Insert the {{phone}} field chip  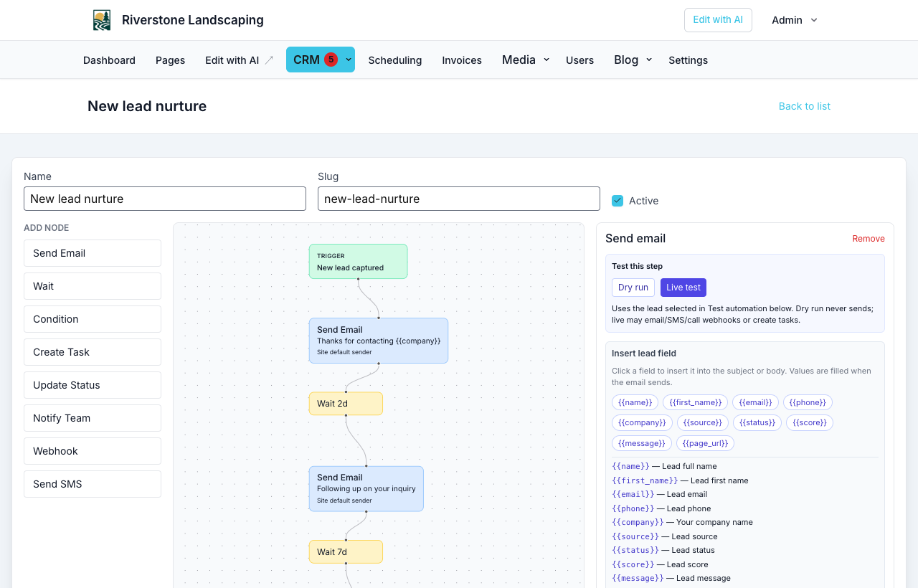808,402
